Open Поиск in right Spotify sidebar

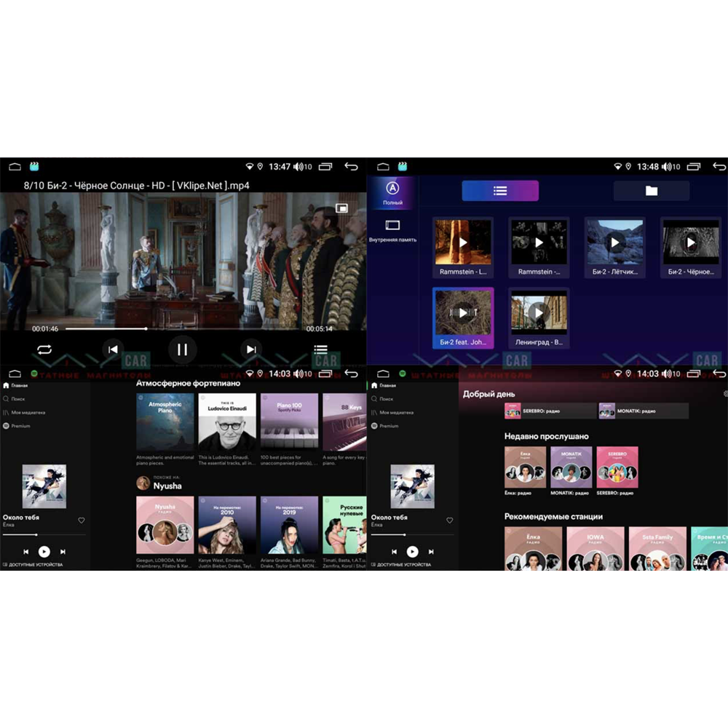383,399
